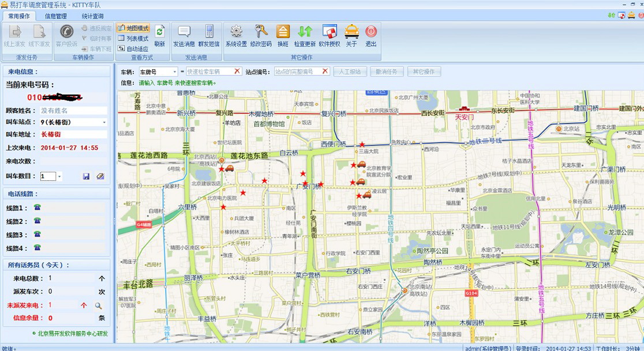The image size is (644, 351).
Task: Open 群发短信 bulk SMS tool
Action: point(209,32)
